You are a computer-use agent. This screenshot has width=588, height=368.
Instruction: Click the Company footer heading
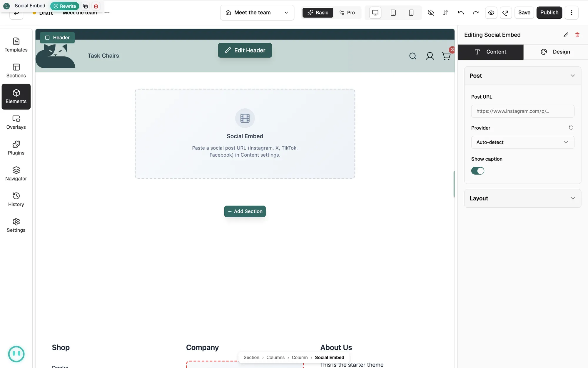pyautogui.click(x=202, y=347)
